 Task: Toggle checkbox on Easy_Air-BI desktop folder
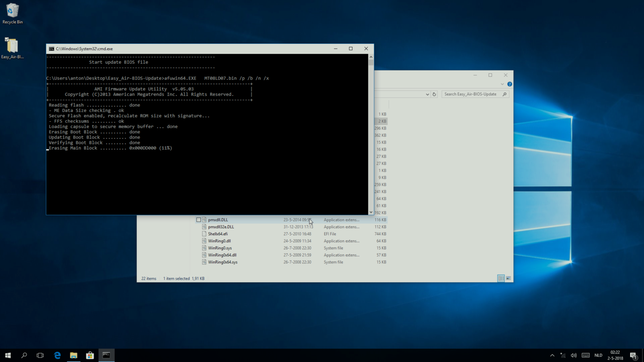click(x=7, y=39)
